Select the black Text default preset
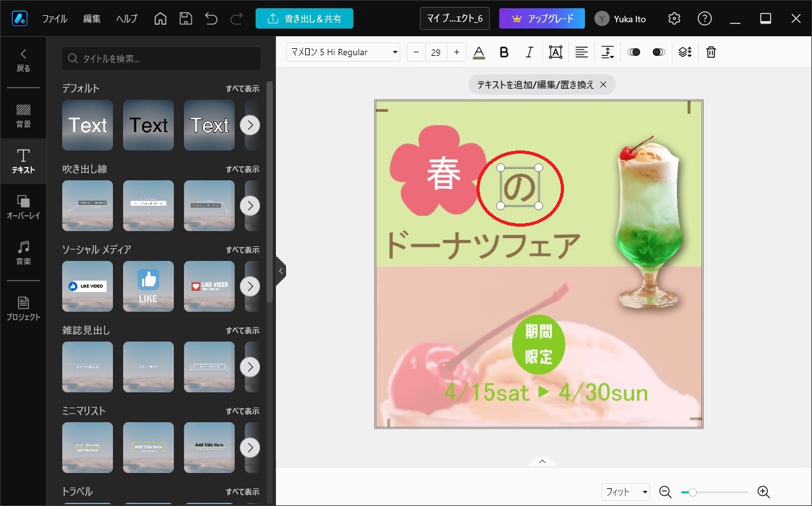812x506 pixels. point(148,125)
